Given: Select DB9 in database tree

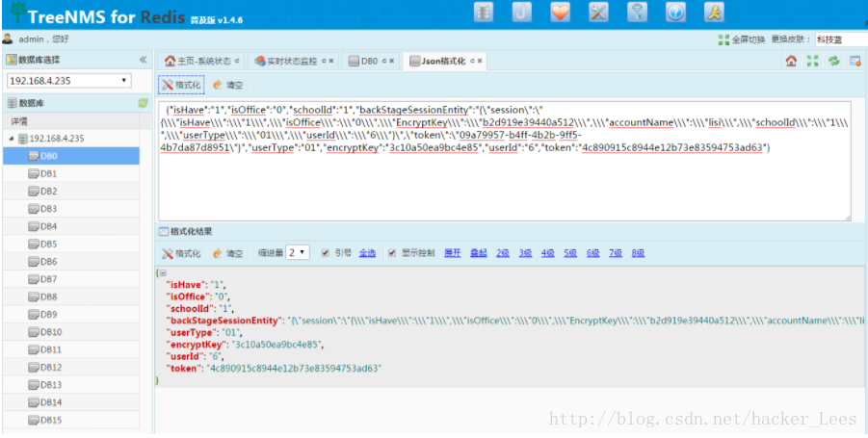Looking at the screenshot, I should tap(71, 314).
